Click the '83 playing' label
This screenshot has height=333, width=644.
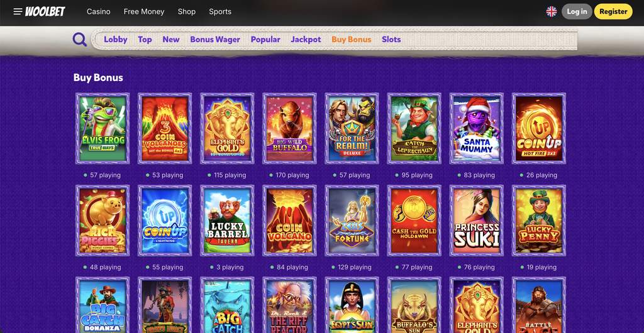click(x=479, y=175)
